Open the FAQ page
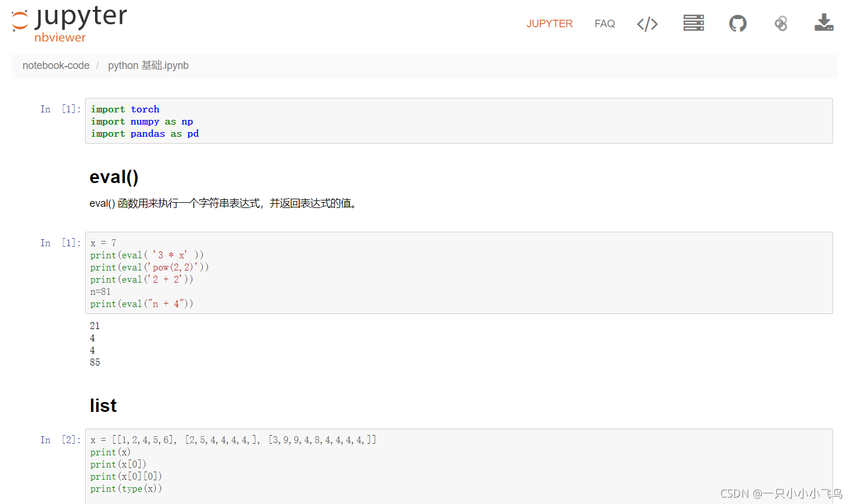851x504 pixels. (604, 23)
